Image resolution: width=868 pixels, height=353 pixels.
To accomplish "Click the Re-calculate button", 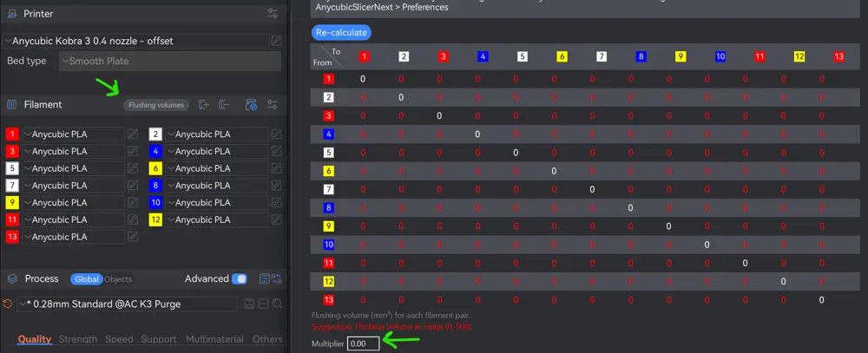I will coord(341,33).
